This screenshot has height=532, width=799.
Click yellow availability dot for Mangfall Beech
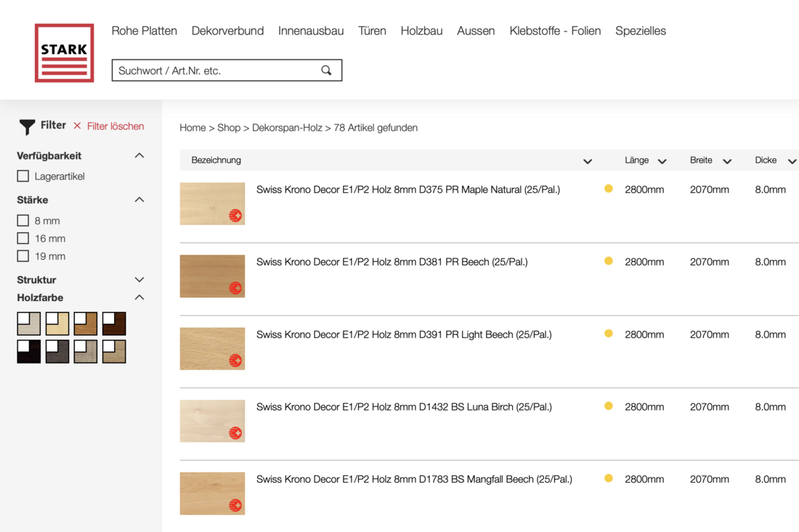609,478
